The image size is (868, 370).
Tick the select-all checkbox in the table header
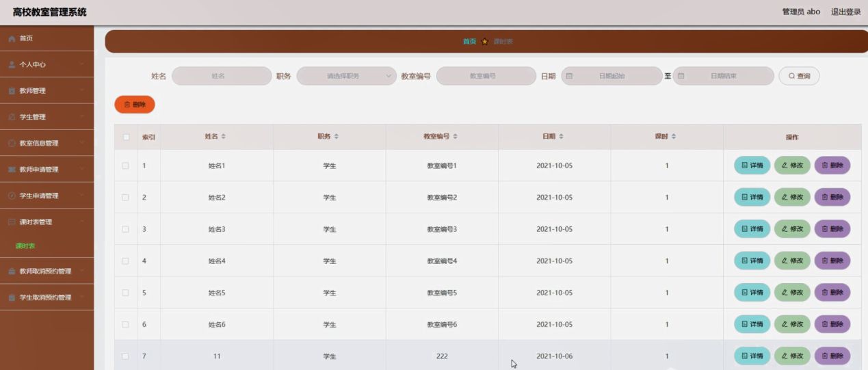[x=126, y=137]
